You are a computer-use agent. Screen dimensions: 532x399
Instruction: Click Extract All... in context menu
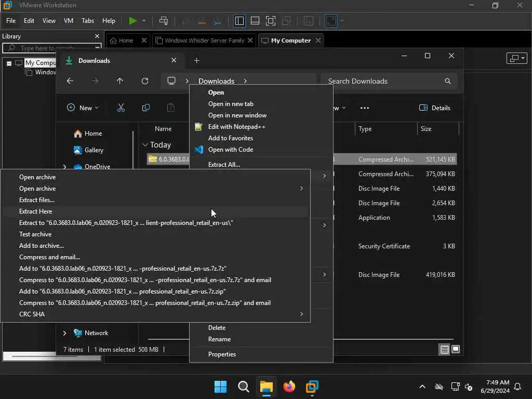tap(261, 165)
